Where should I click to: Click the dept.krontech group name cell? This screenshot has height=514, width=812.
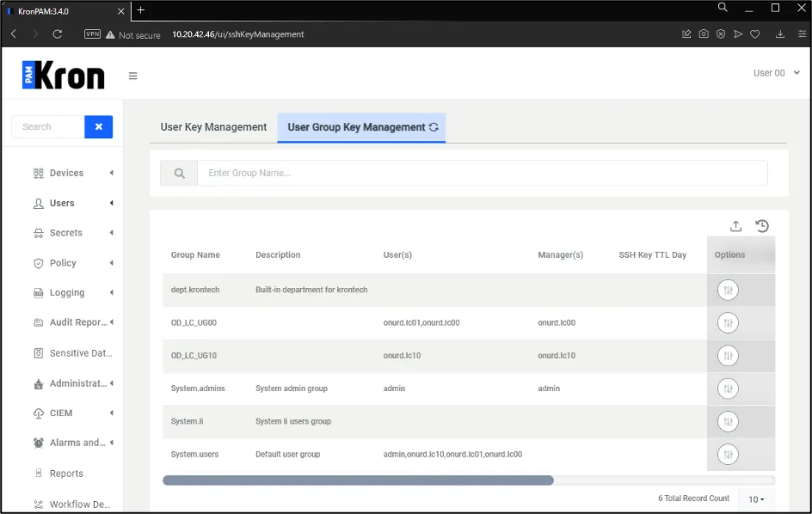click(195, 290)
